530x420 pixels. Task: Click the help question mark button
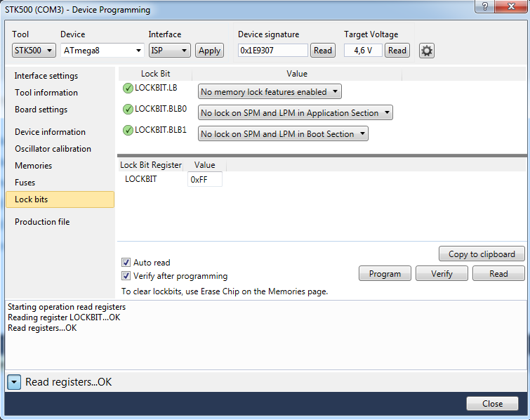(484, 6)
